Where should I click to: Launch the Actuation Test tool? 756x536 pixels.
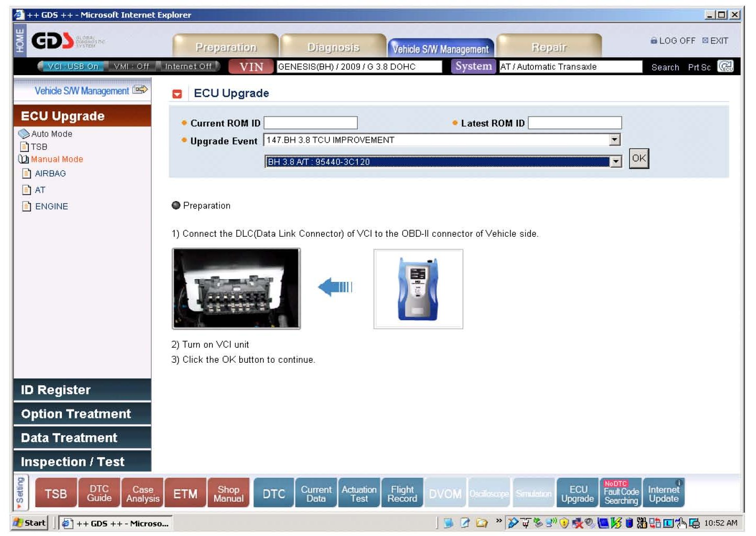click(359, 493)
